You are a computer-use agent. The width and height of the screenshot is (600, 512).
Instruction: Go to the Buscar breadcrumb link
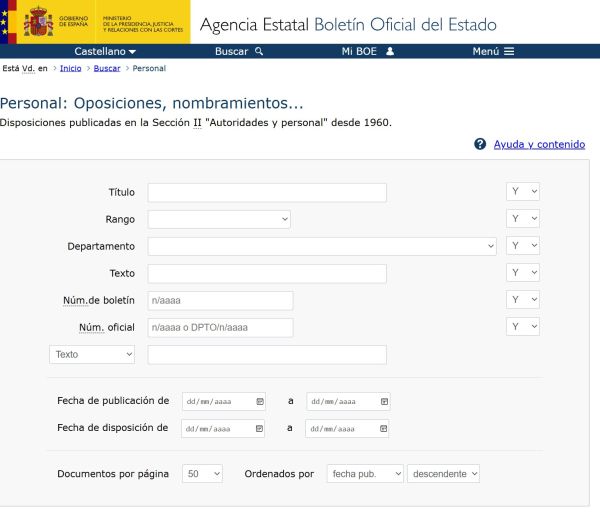coord(107,68)
